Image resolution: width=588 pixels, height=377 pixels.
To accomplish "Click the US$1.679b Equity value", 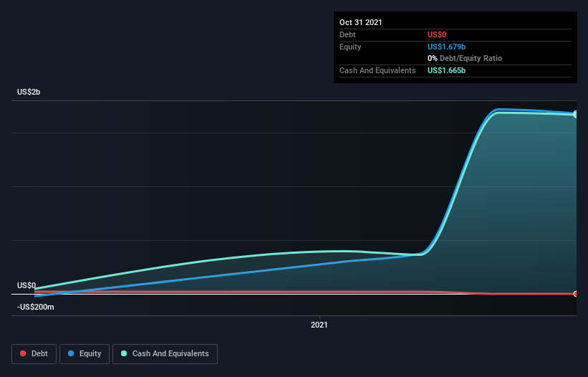I will click(447, 47).
